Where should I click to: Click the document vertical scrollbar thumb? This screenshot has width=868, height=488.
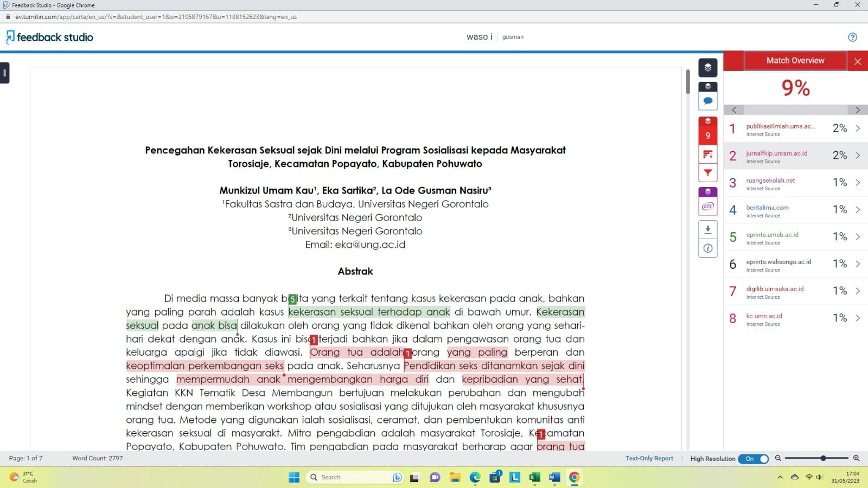coord(688,81)
